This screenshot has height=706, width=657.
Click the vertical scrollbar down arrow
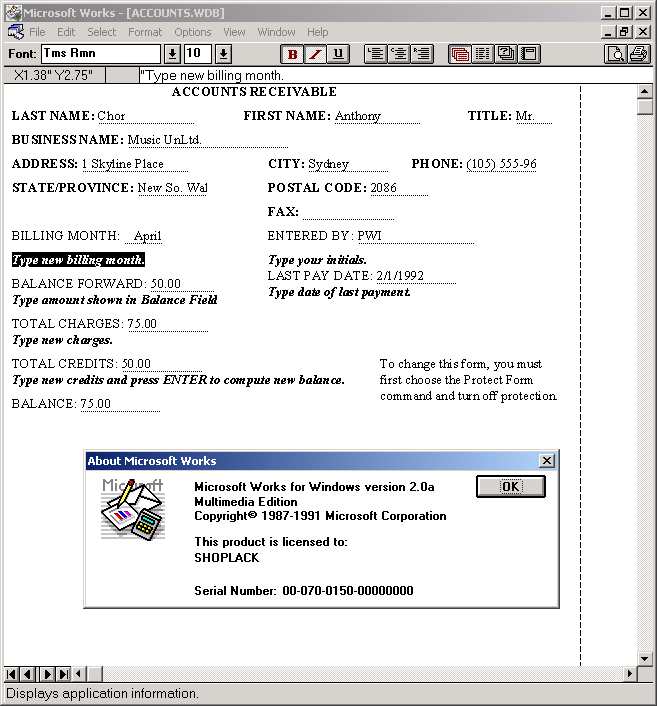tap(645, 658)
